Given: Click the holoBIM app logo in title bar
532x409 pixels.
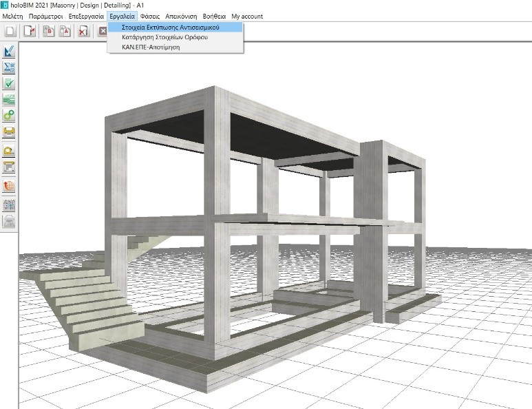Looking at the screenshot, I should pyautogui.click(x=4, y=5).
